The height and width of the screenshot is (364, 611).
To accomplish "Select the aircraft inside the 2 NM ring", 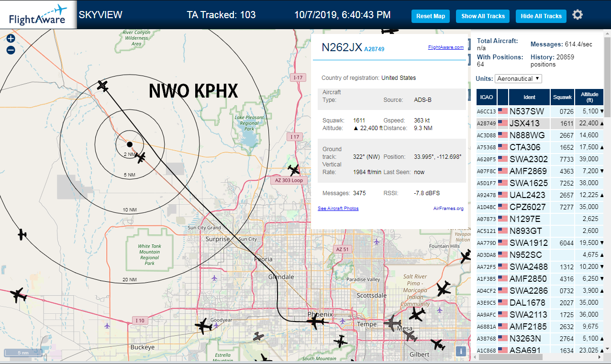I will (141, 157).
